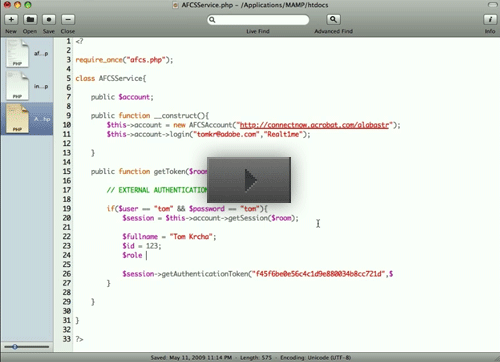This screenshot has width=500, height=362.
Task: Click 'public $account;' line
Action: pyautogui.click(x=122, y=97)
